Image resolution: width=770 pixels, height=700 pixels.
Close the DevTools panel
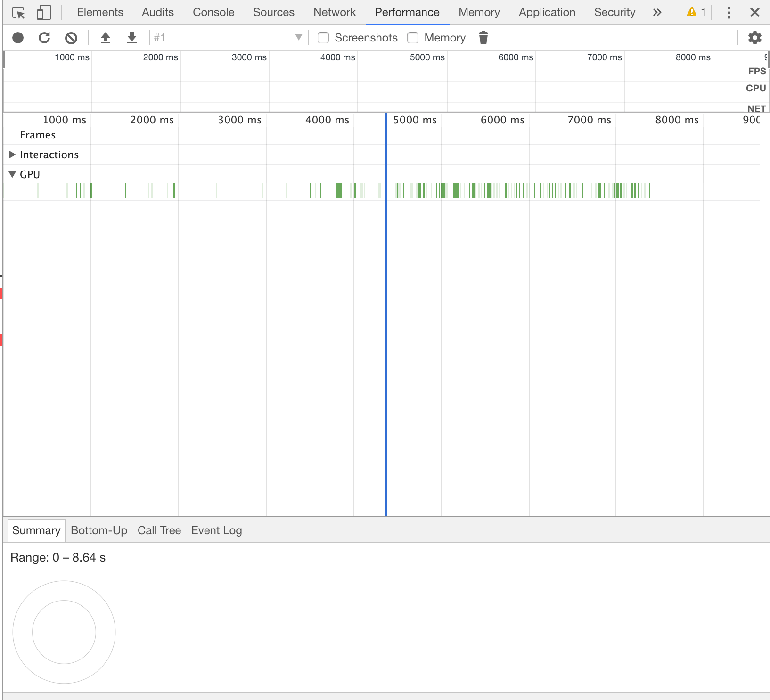coord(755,13)
